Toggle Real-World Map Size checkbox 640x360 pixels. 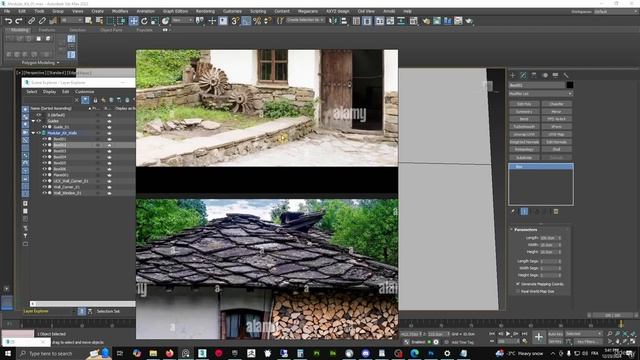coord(518,291)
